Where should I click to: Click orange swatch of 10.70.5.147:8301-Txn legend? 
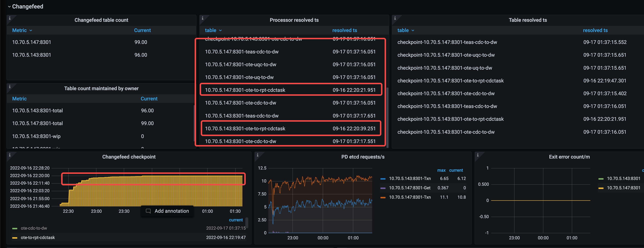click(x=383, y=197)
